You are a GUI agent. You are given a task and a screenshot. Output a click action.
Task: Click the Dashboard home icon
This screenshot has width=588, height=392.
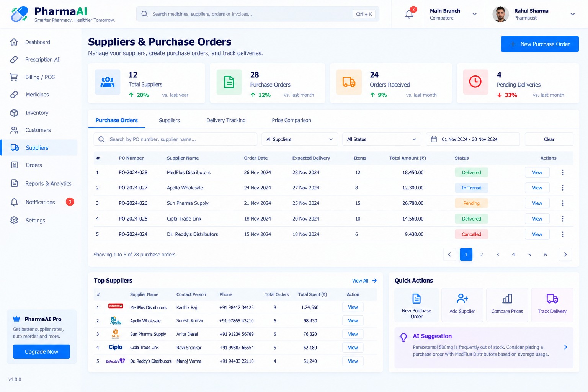coord(14,42)
